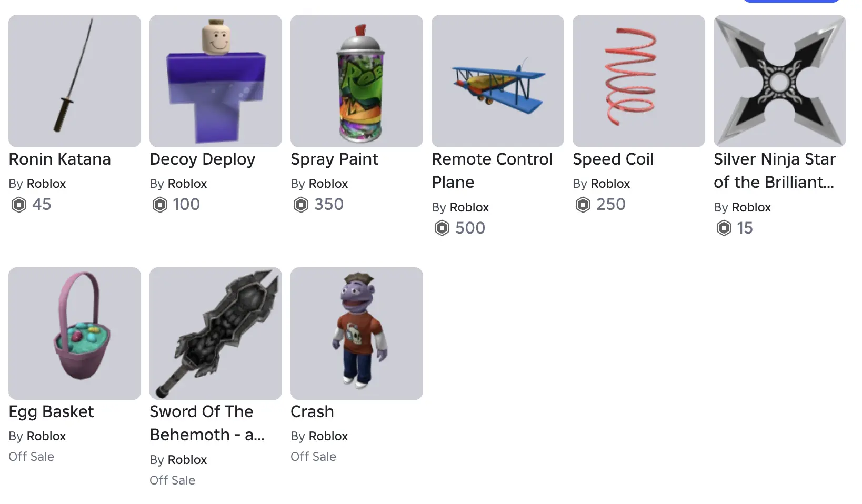Screen dimensions: 862x504
Task: Select the Egg Basket thumbnail
Action: click(75, 334)
